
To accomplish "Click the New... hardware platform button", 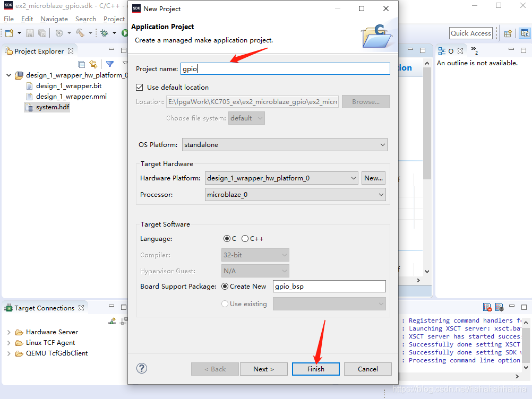I will (x=373, y=178).
